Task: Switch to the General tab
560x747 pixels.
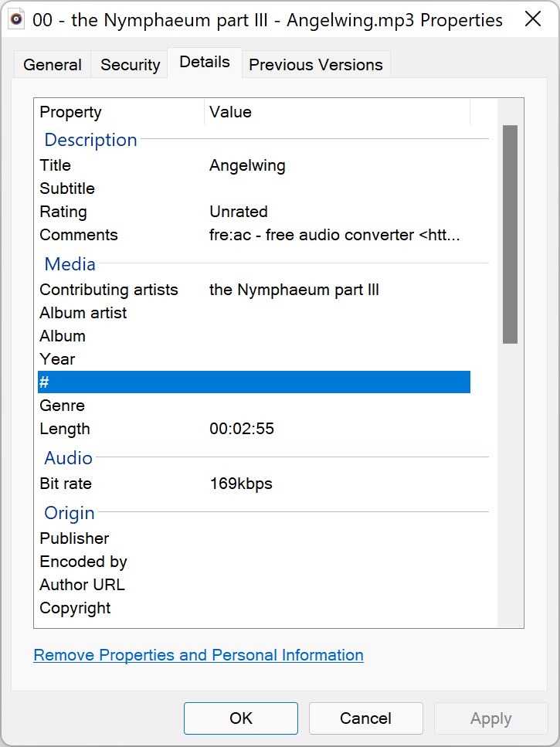Action: coord(53,65)
